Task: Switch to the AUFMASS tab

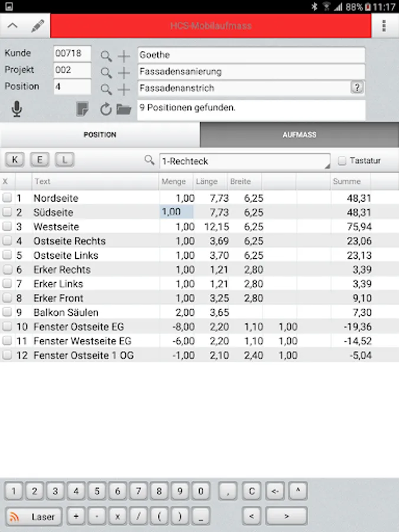Action: 299,135
